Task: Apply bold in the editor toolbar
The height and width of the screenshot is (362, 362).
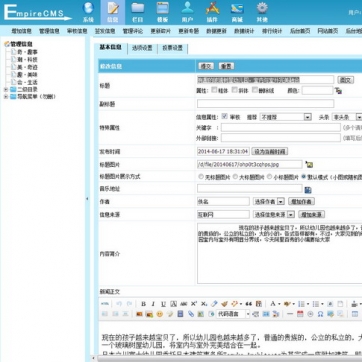Action: click(x=143, y=304)
